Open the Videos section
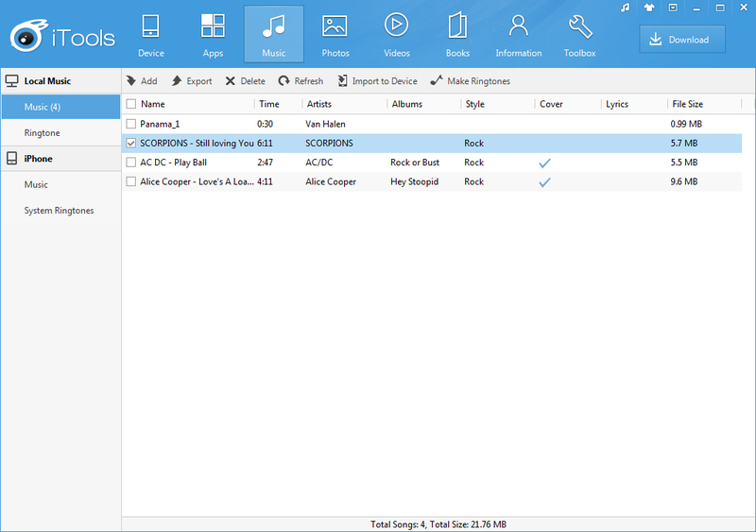756x532 pixels. 396,35
